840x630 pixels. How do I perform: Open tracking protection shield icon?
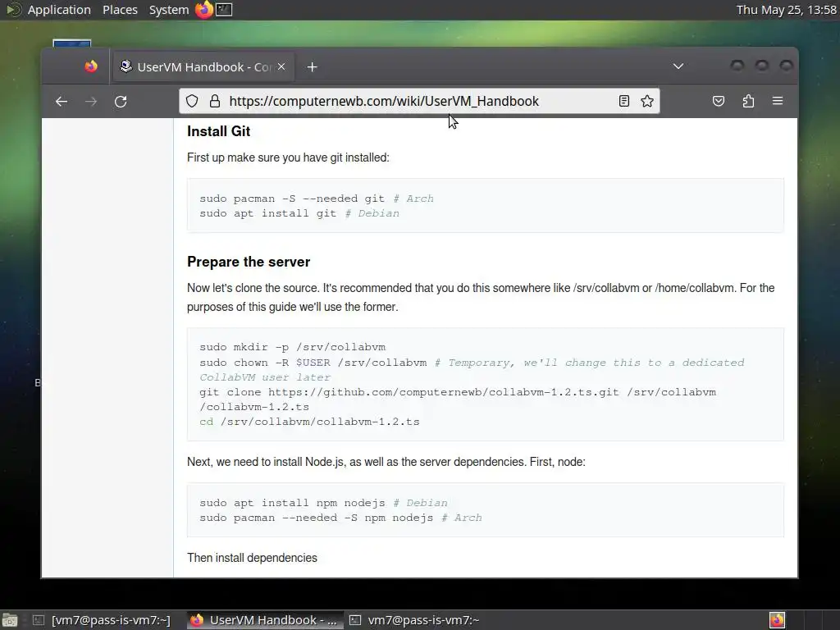click(x=192, y=101)
